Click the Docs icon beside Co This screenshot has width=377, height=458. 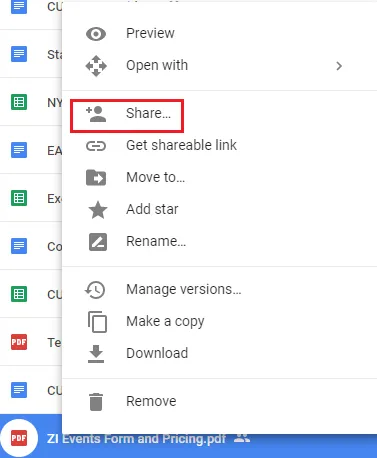click(x=19, y=246)
